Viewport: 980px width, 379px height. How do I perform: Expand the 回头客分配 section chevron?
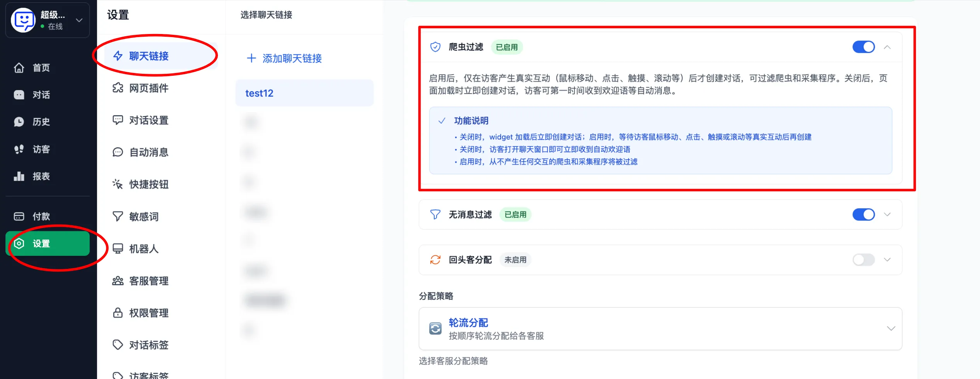(x=887, y=260)
